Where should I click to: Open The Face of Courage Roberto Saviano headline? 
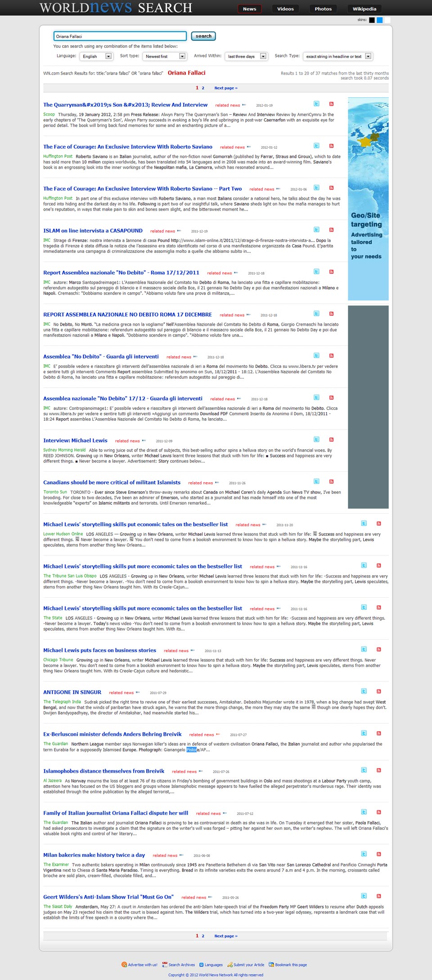pyautogui.click(x=128, y=147)
